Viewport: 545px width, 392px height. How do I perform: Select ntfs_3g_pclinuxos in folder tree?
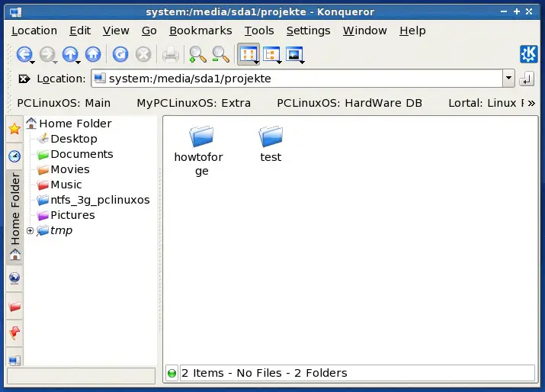pyautogui.click(x=93, y=200)
